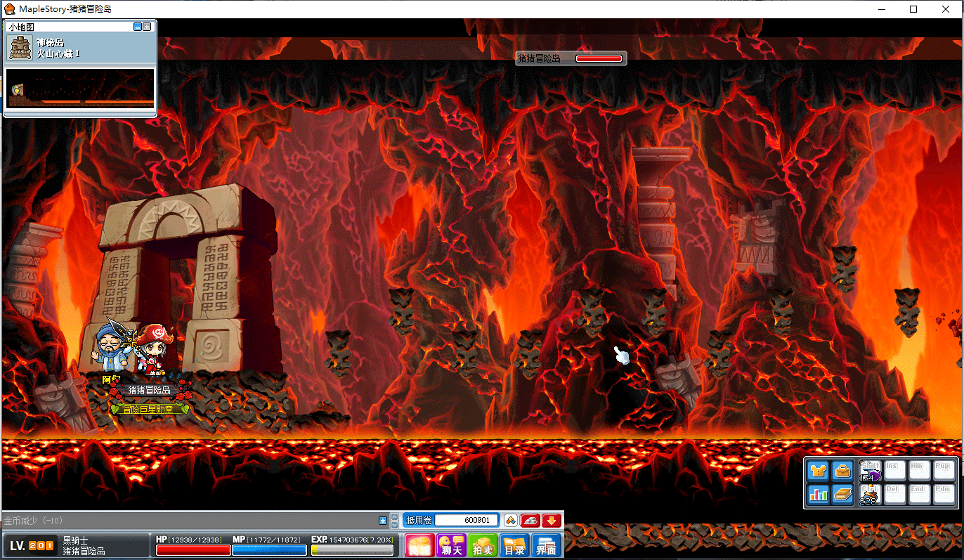Click the red cloud-shaped icon button
The width and height of the screenshot is (964, 560).
coord(530,520)
